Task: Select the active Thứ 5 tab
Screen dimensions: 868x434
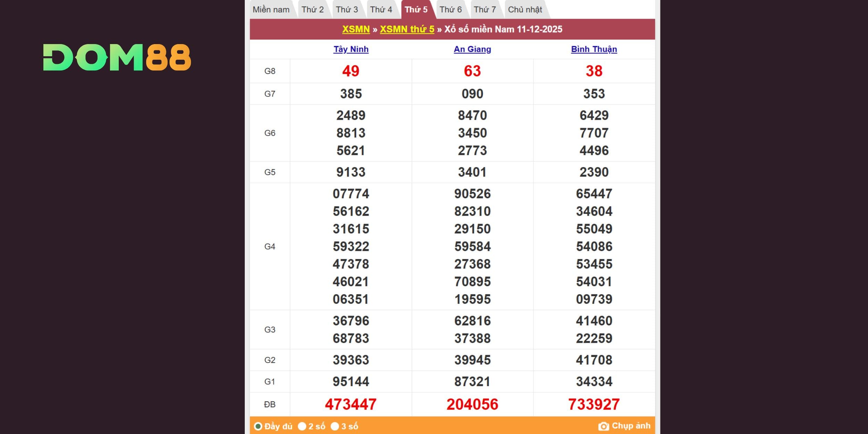Action: [x=416, y=10]
